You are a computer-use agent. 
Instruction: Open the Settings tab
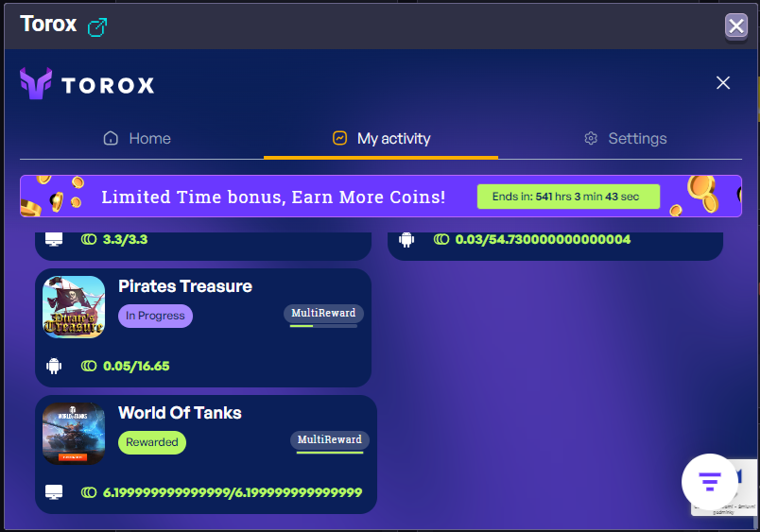pos(626,139)
